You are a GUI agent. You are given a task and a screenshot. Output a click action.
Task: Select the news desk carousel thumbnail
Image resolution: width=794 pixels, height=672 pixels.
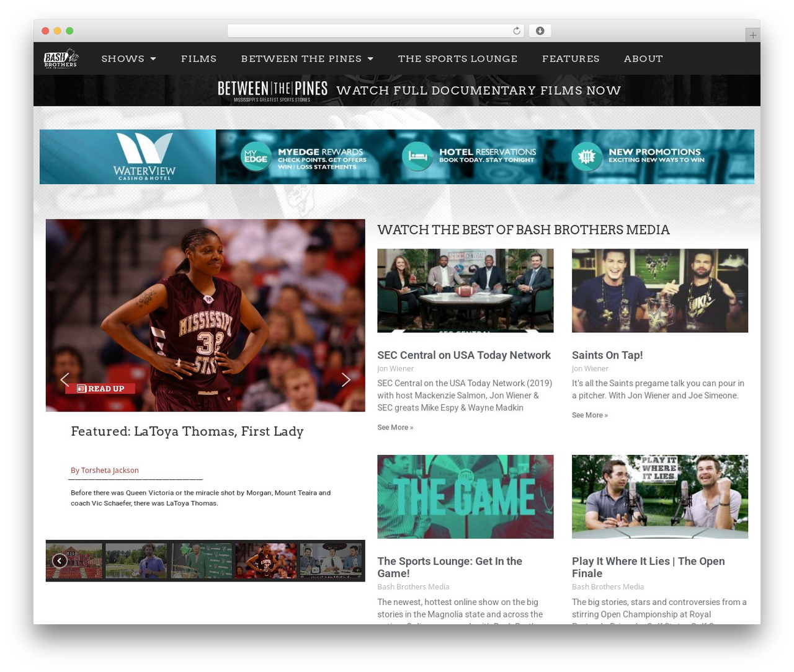coord(331,560)
